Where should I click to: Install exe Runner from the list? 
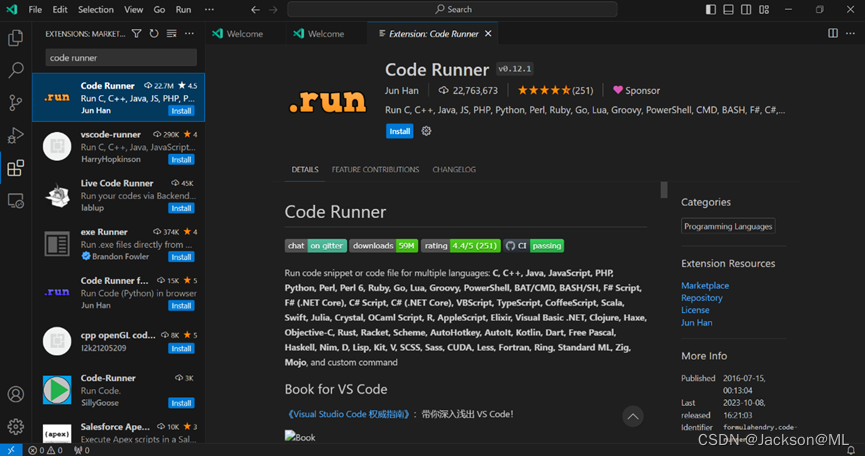click(x=181, y=257)
